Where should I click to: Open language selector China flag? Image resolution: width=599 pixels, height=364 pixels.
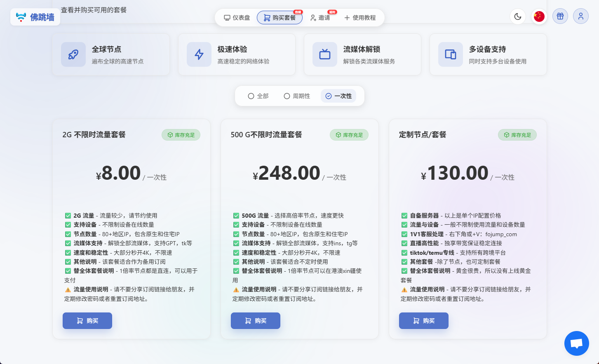[539, 16]
